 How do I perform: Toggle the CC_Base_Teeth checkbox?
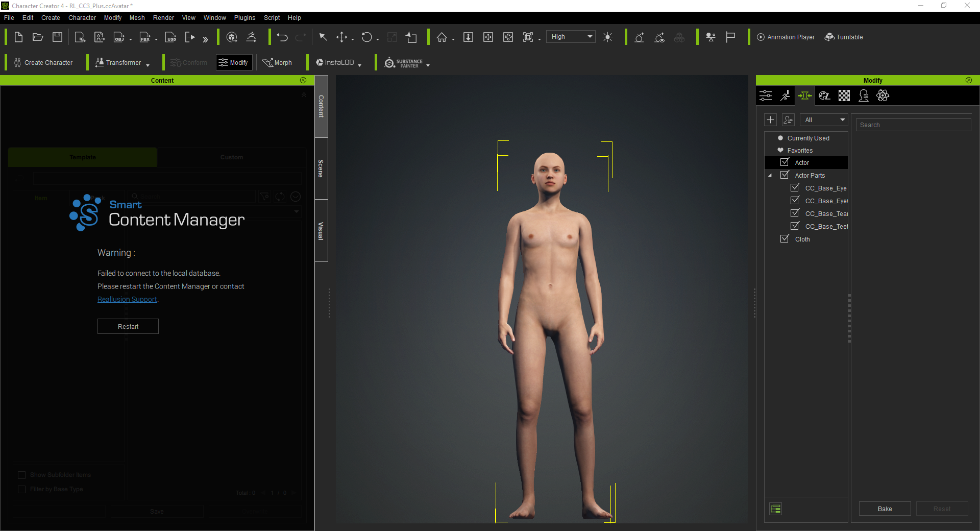point(795,226)
